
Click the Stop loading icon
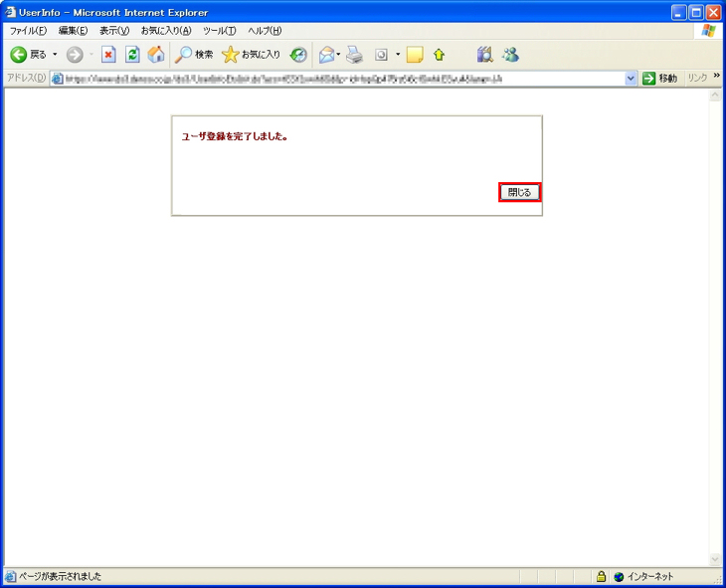coord(108,55)
